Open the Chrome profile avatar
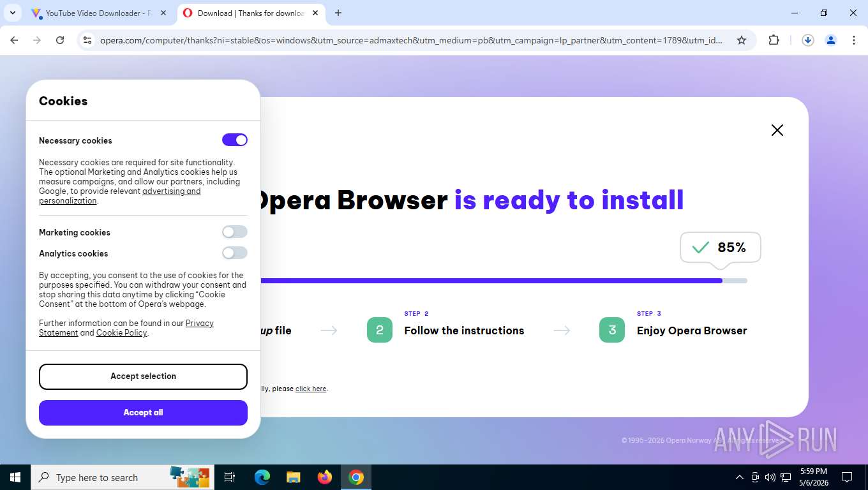This screenshot has width=868, height=490. (x=831, y=40)
